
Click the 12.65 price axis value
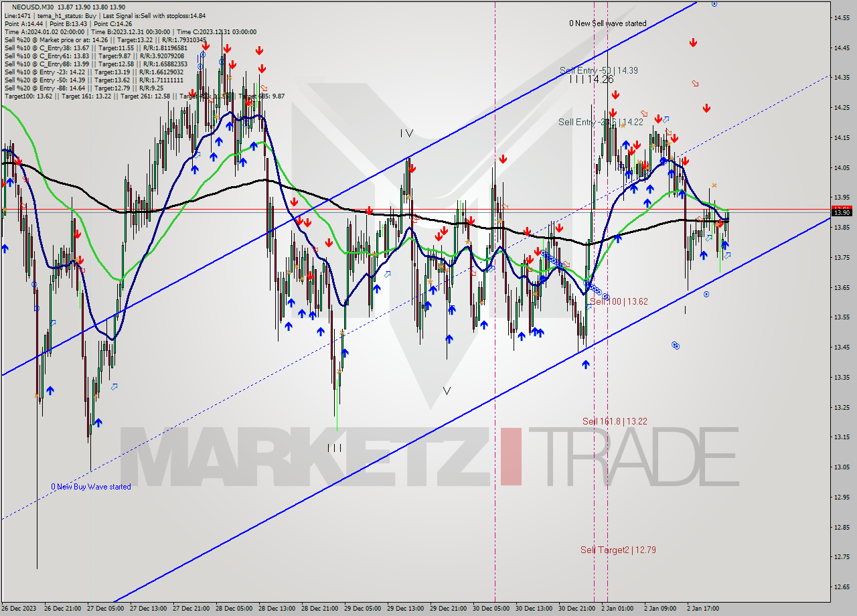pos(842,587)
